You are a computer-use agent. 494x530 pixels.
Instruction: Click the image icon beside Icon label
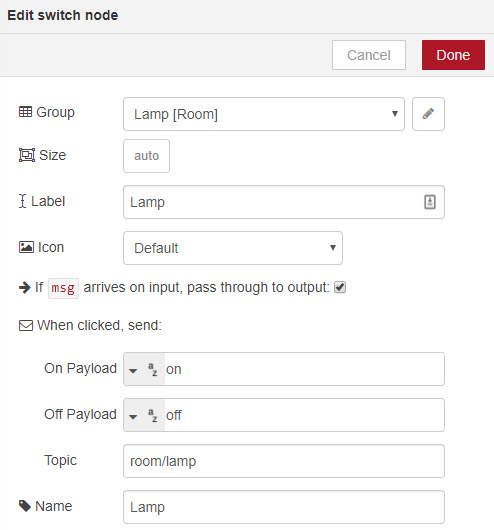click(26, 247)
